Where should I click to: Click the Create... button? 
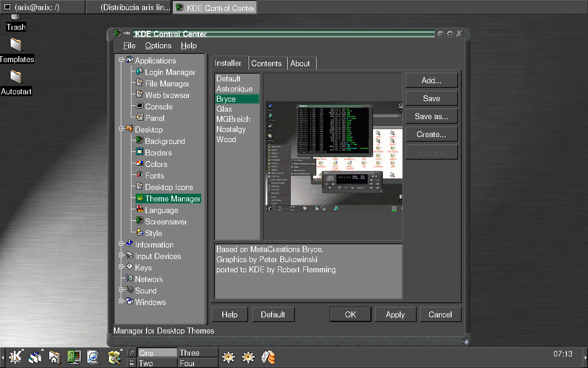pos(431,134)
